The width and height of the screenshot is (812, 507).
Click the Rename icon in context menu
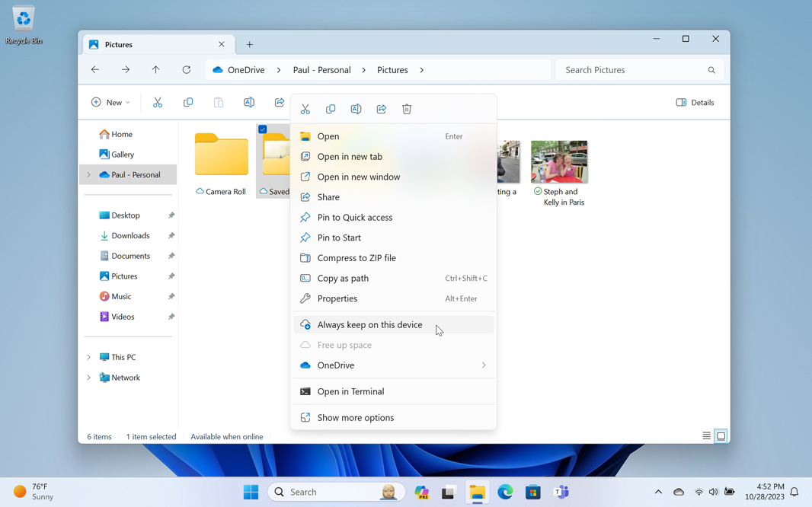[356, 109]
